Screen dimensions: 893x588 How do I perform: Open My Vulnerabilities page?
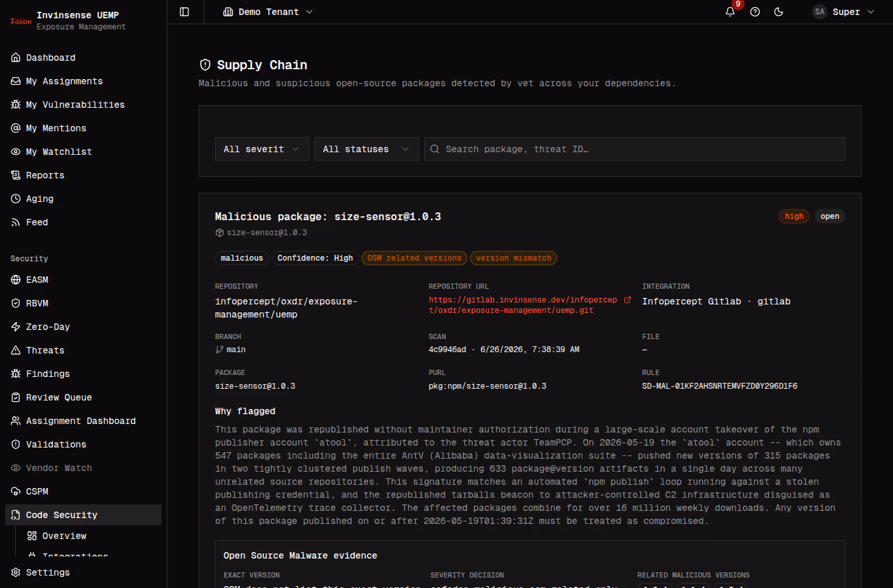pyautogui.click(x=83, y=105)
